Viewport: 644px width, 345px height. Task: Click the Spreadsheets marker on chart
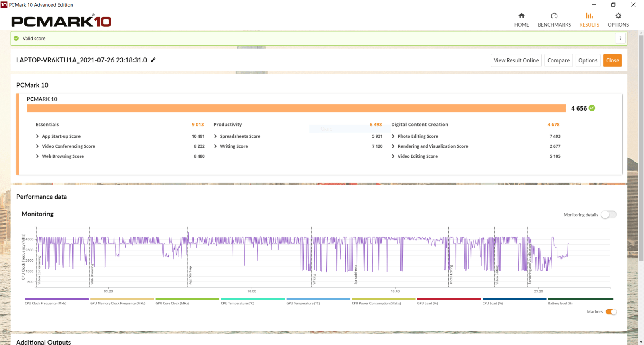click(x=355, y=275)
